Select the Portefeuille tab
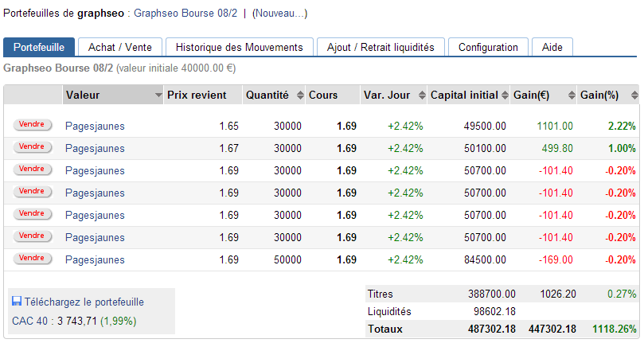Viewport: 644px width, 343px height. tap(39, 47)
